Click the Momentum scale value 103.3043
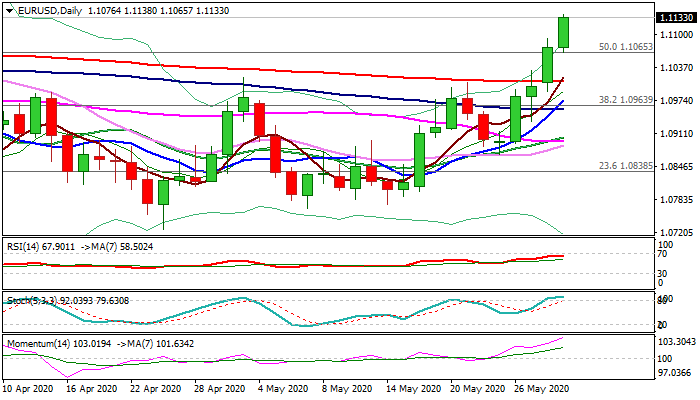The image size is (700, 400). 677,342
